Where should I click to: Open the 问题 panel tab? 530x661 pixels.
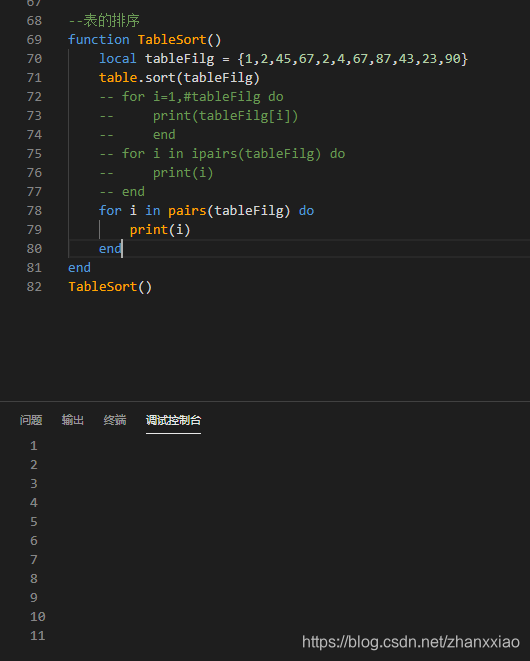(31, 420)
